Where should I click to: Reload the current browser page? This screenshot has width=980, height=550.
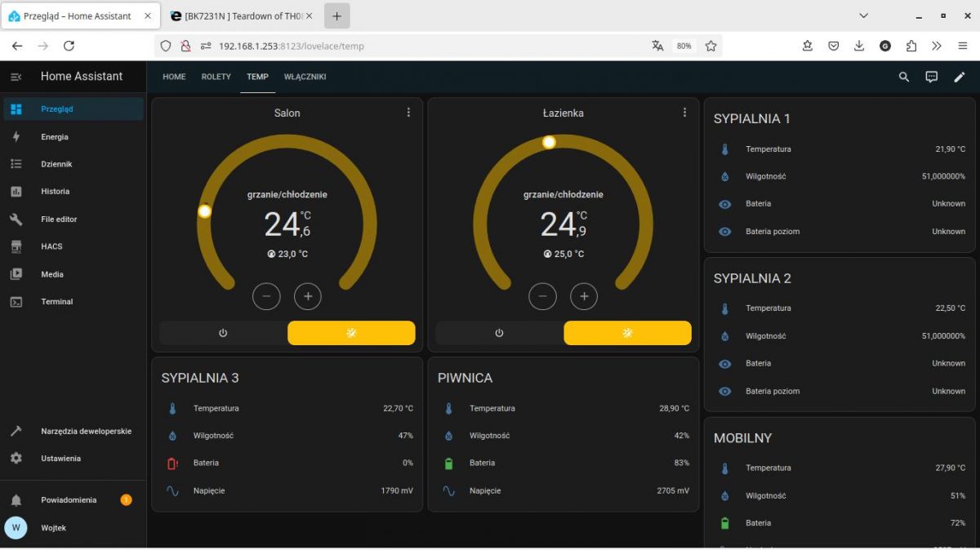[69, 46]
